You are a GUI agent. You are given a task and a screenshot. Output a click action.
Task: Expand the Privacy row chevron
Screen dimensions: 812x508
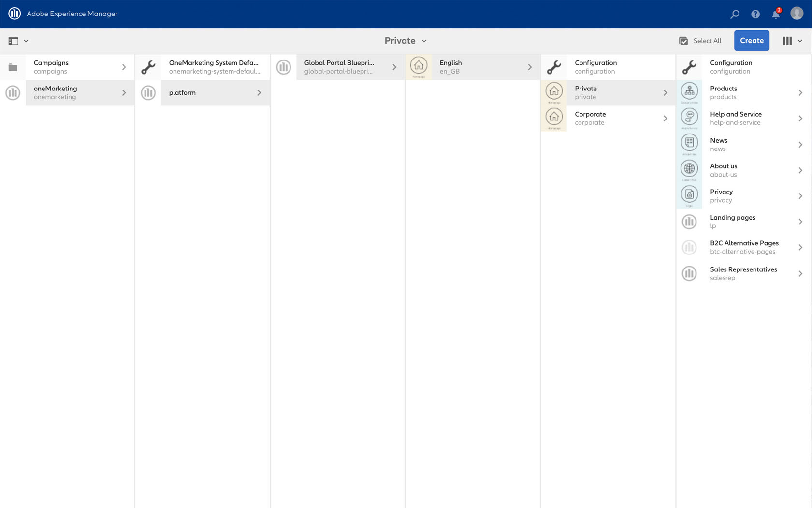coord(800,196)
